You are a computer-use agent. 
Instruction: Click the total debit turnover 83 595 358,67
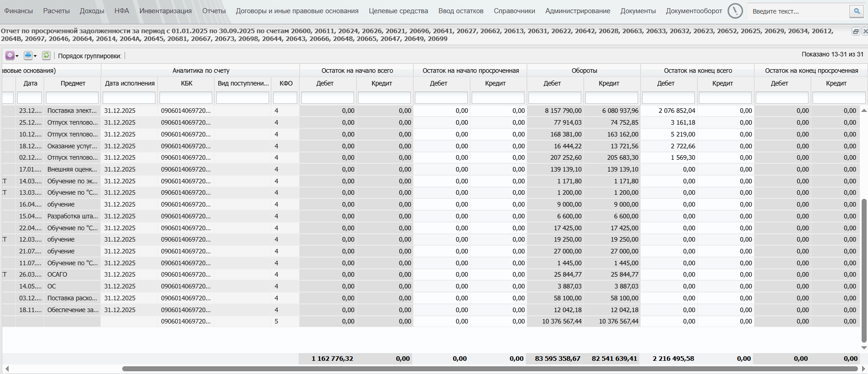click(x=558, y=359)
